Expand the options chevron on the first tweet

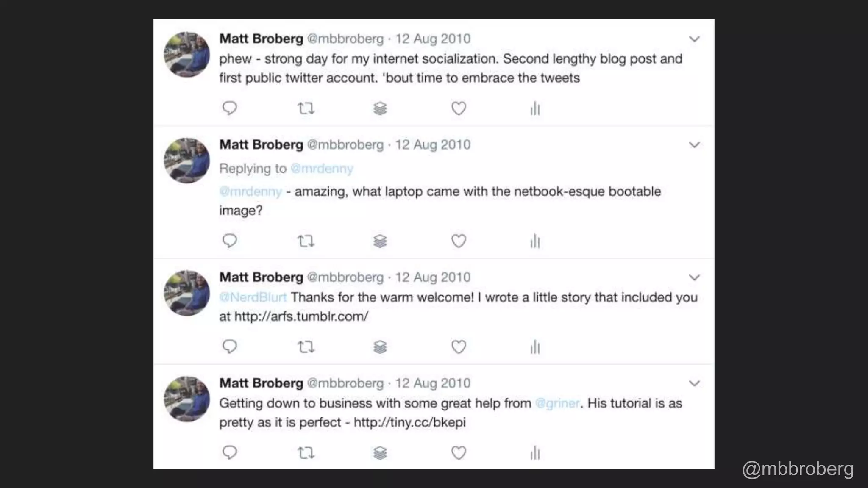click(694, 39)
